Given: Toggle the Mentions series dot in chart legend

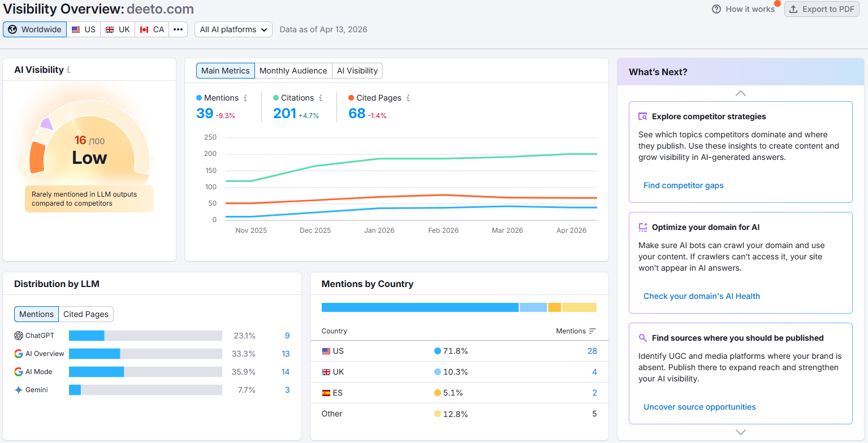Looking at the screenshot, I should tap(199, 98).
